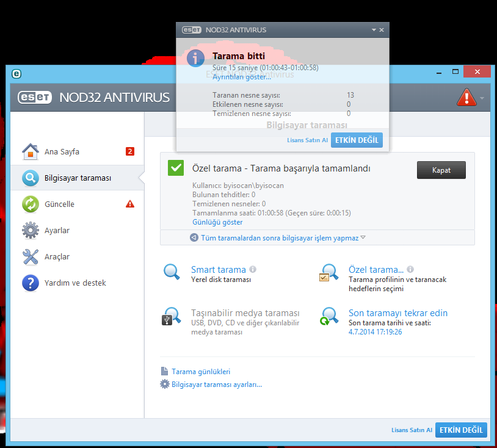
Task: Click 'Tamamlanma saati: 01:00:58' text
Action: 238,213
